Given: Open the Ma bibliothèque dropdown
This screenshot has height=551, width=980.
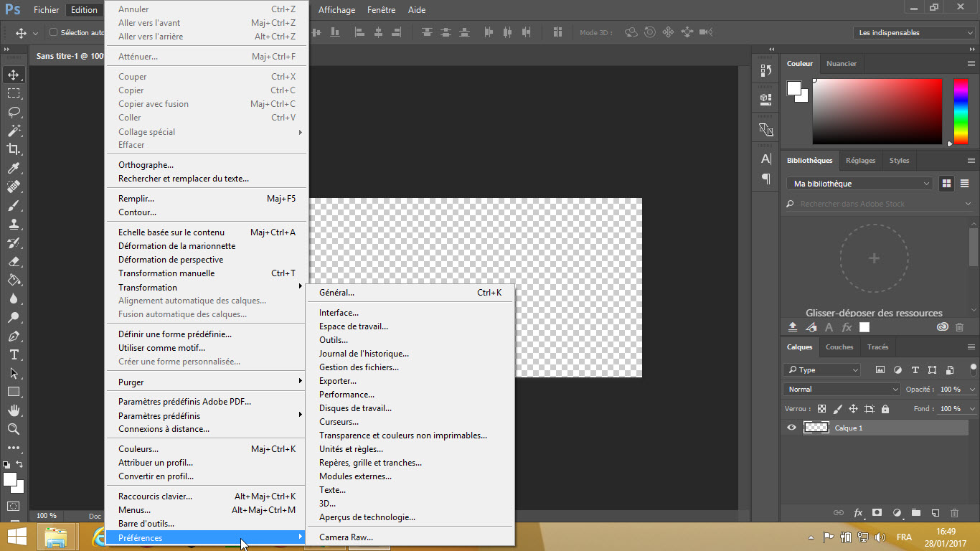Looking at the screenshot, I should (x=859, y=184).
